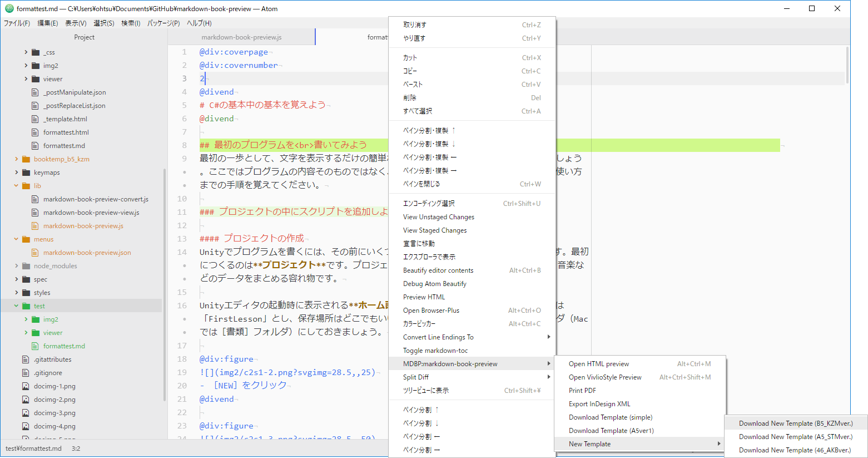This screenshot has width=868, height=458.
Task: Click the docimg-1.png image file icon
Action: (26, 386)
